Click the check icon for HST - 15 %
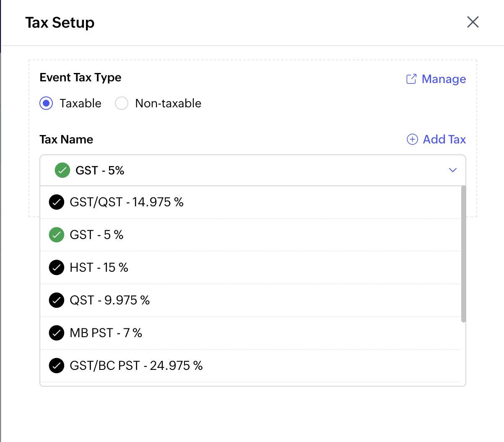This screenshot has height=442, width=504. coord(57,268)
